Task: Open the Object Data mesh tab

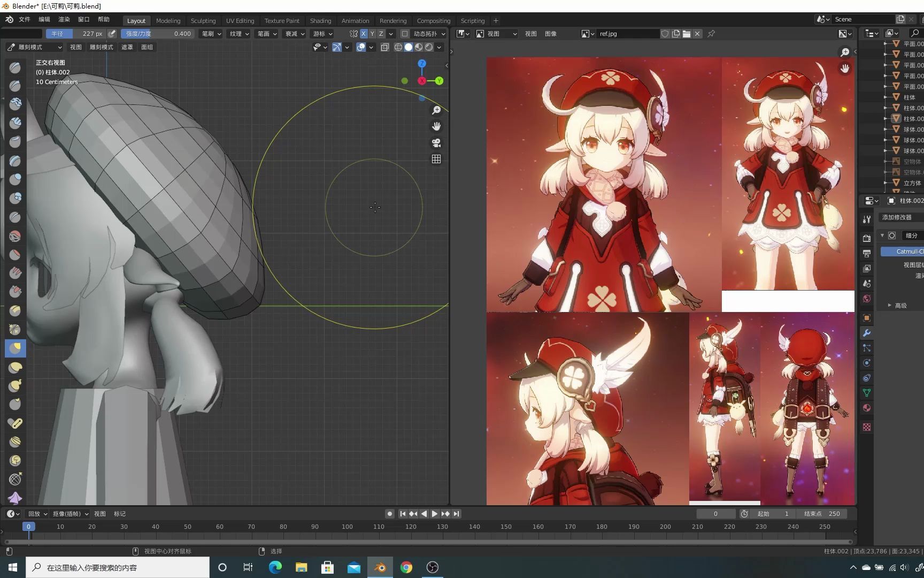Action: point(867,393)
